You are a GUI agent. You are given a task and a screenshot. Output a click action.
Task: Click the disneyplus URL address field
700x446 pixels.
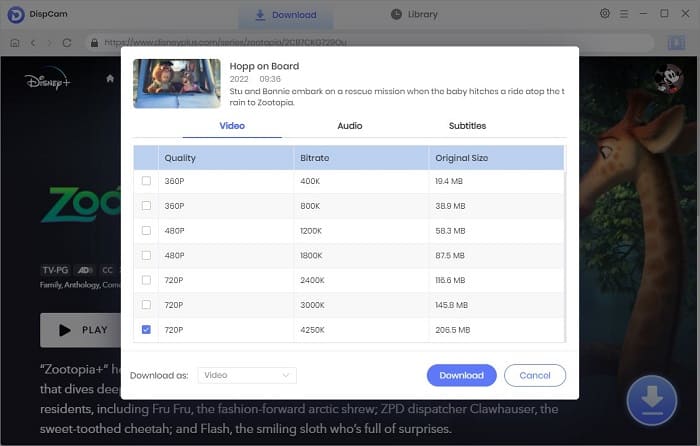pos(371,43)
